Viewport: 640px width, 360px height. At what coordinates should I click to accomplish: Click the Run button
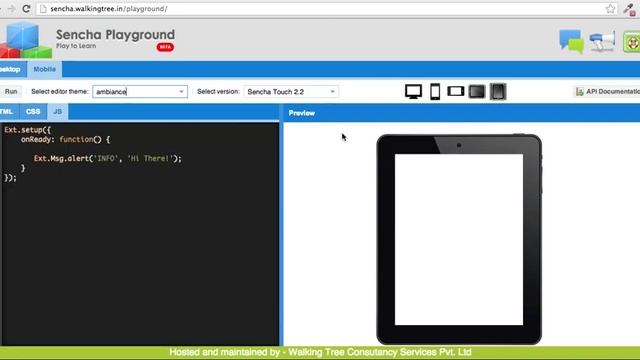[x=11, y=91]
